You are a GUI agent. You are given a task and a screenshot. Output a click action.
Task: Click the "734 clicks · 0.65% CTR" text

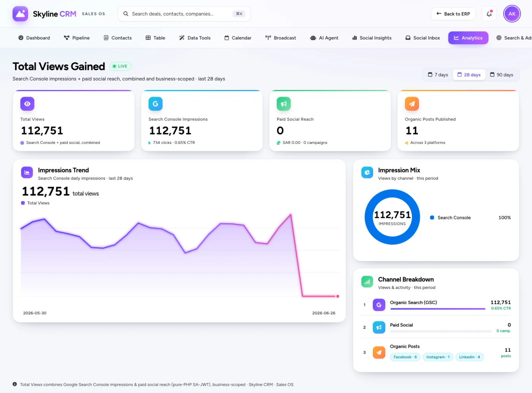coord(174,143)
